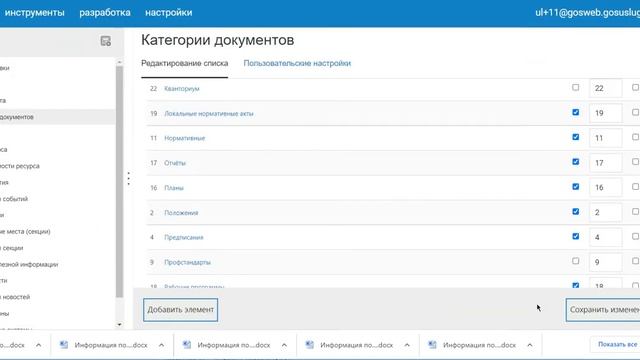Select the sidebar item ending in новостей
Screen dimensions: 640x360
tap(15, 297)
